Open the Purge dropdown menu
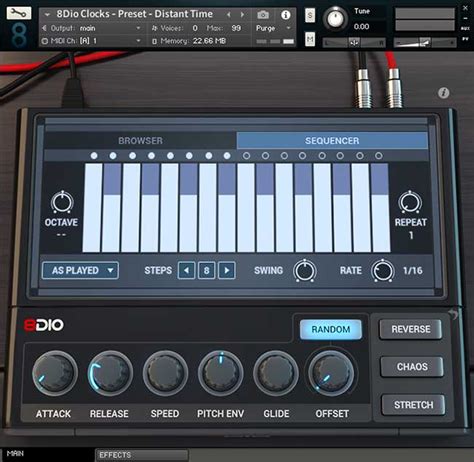Screen dimensions: 474x462 (x=273, y=28)
